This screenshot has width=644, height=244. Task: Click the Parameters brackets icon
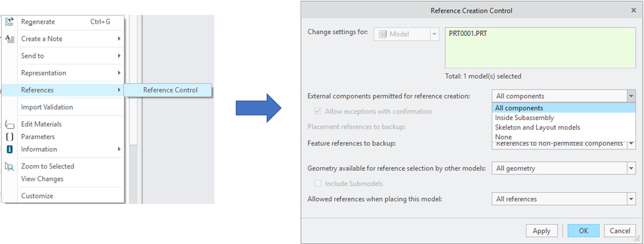coord(9,137)
